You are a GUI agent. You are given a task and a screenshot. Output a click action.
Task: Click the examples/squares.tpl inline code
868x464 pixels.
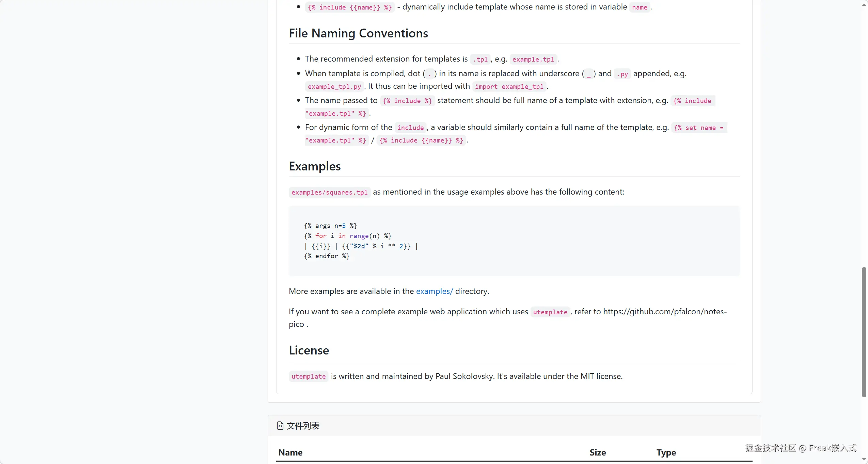pyautogui.click(x=329, y=192)
